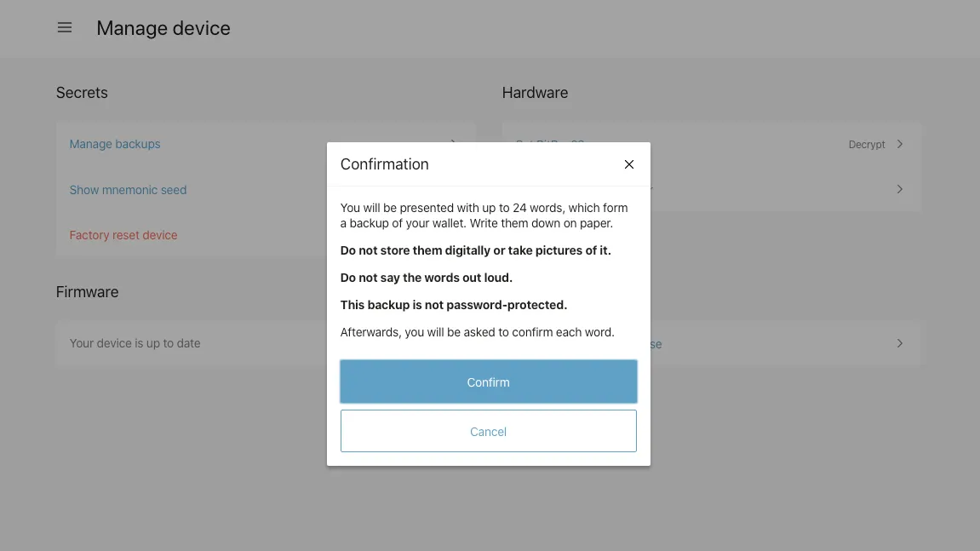
Task: Click the Decrypt label
Action: click(867, 145)
